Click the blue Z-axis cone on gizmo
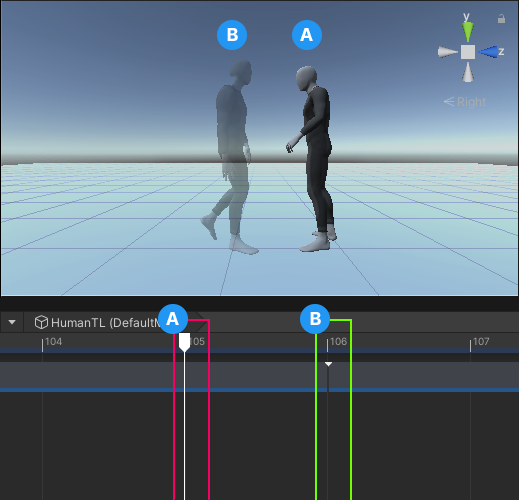Image resolution: width=519 pixels, height=500 pixels. coord(488,52)
